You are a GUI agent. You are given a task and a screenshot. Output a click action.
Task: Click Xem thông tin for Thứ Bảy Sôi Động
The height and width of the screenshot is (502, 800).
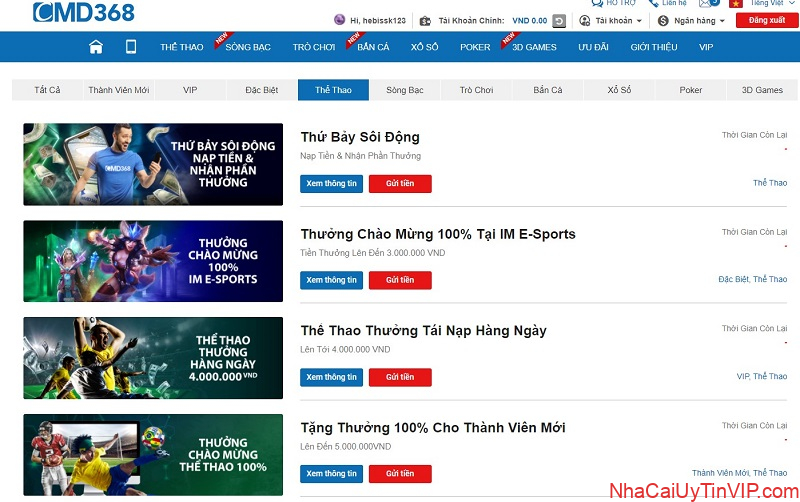[x=331, y=184]
